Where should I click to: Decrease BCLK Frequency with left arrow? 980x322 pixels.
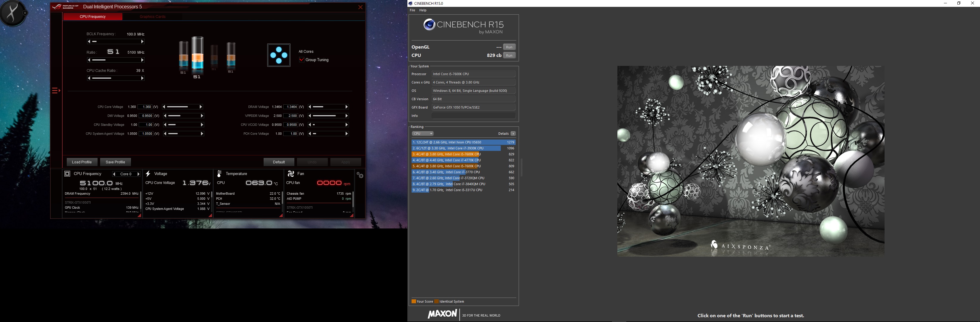89,41
